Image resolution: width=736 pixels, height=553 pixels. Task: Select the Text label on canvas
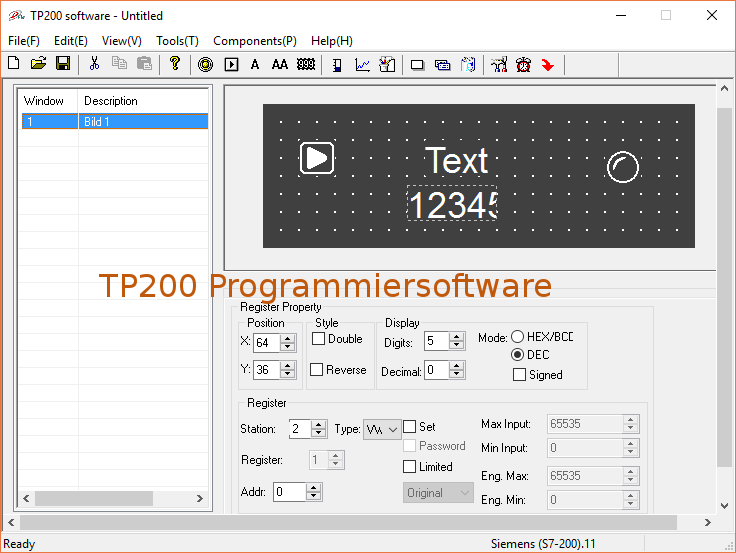(456, 161)
